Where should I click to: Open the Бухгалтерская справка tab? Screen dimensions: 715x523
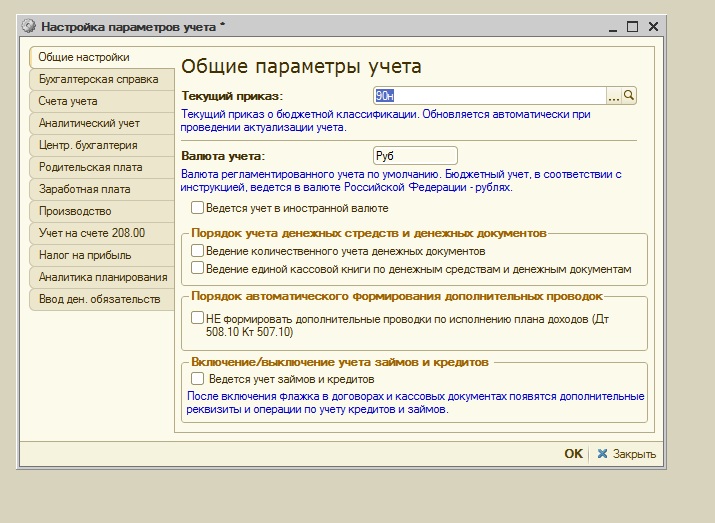(101, 79)
